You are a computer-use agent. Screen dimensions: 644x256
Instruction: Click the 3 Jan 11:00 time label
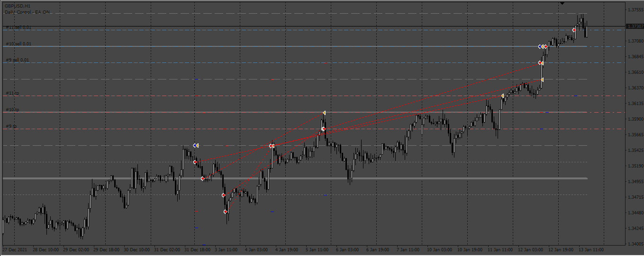(226, 249)
